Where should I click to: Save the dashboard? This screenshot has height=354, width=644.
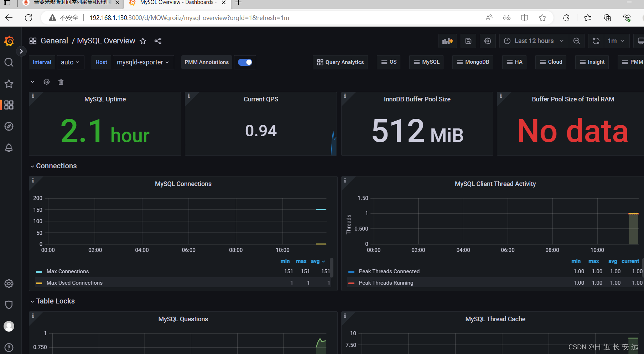tap(468, 41)
